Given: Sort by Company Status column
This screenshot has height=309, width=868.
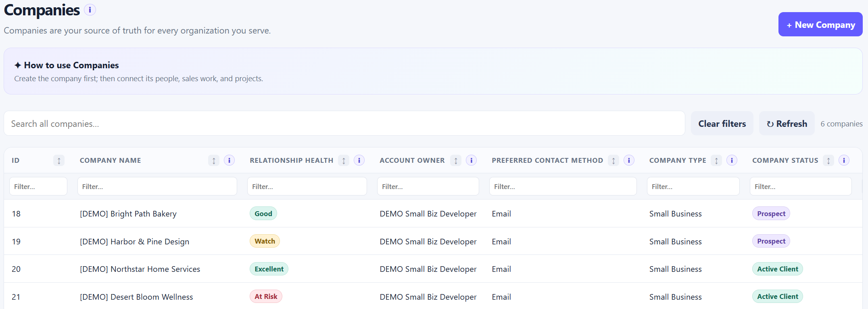Looking at the screenshot, I should pos(828,160).
